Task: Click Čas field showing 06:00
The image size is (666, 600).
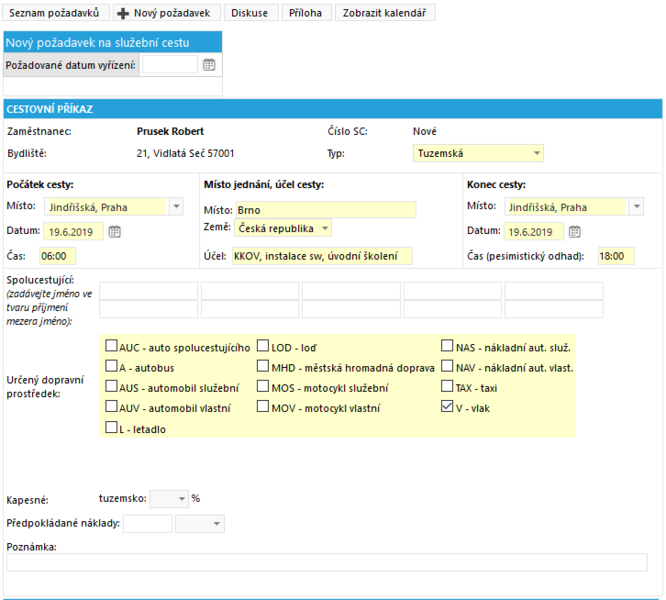Action: pos(57,256)
